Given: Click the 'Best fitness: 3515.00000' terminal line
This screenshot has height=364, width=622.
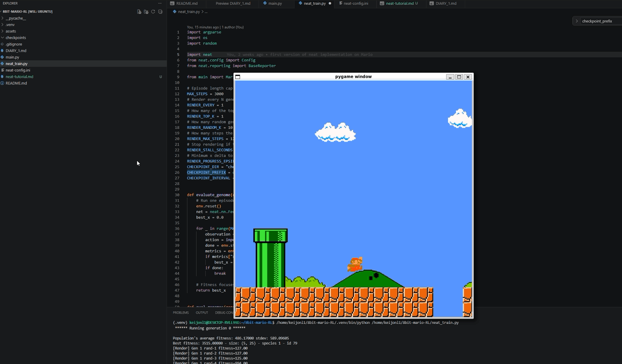Looking at the screenshot, I should tap(235, 343).
